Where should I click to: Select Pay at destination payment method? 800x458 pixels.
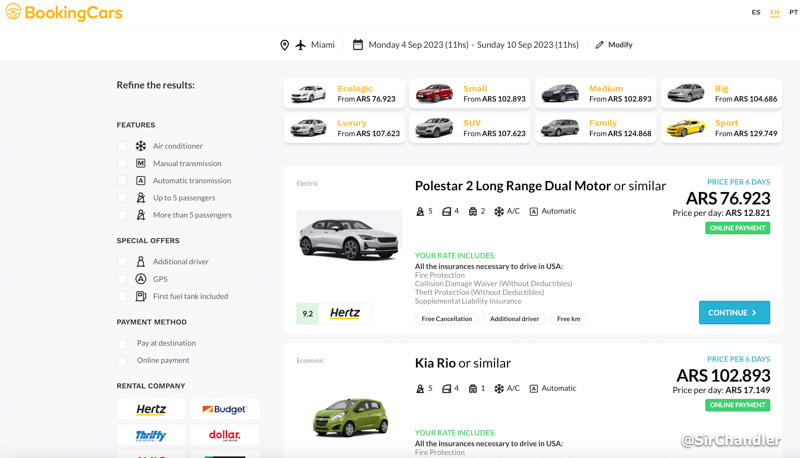[123, 343]
